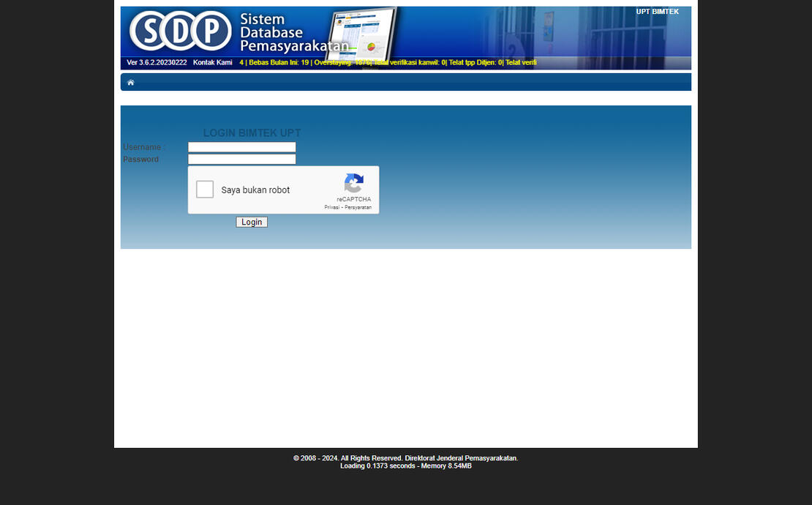Click the Username input field
The height and width of the screenshot is (505, 812).
click(241, 146)
